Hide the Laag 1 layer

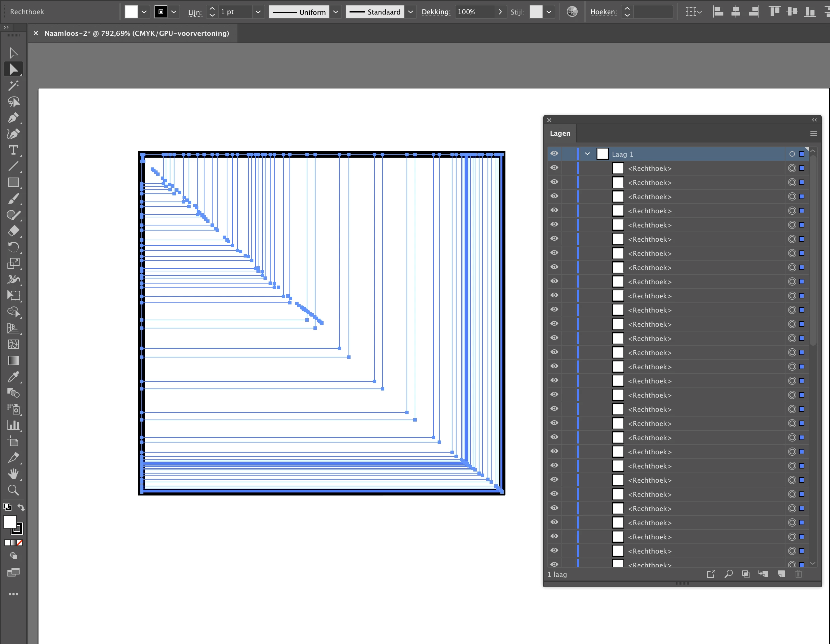pos(554,154)
